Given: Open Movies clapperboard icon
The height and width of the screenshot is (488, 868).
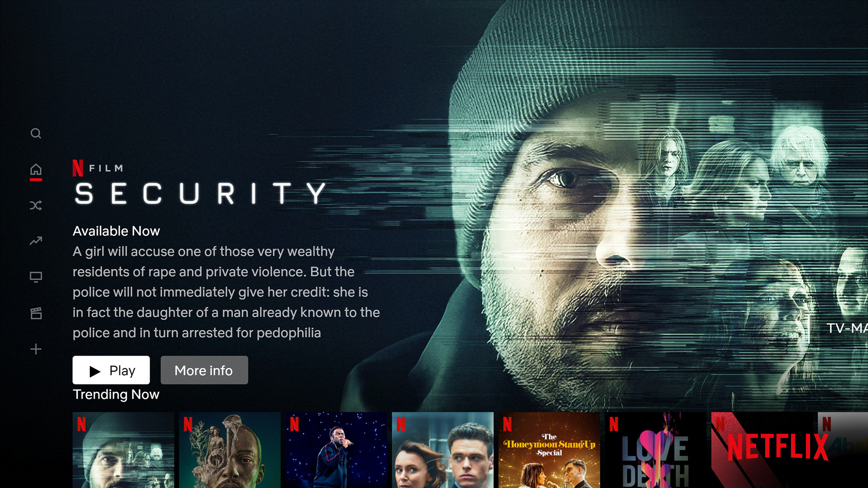Looking at the screenshot, I should coord(36,313).
